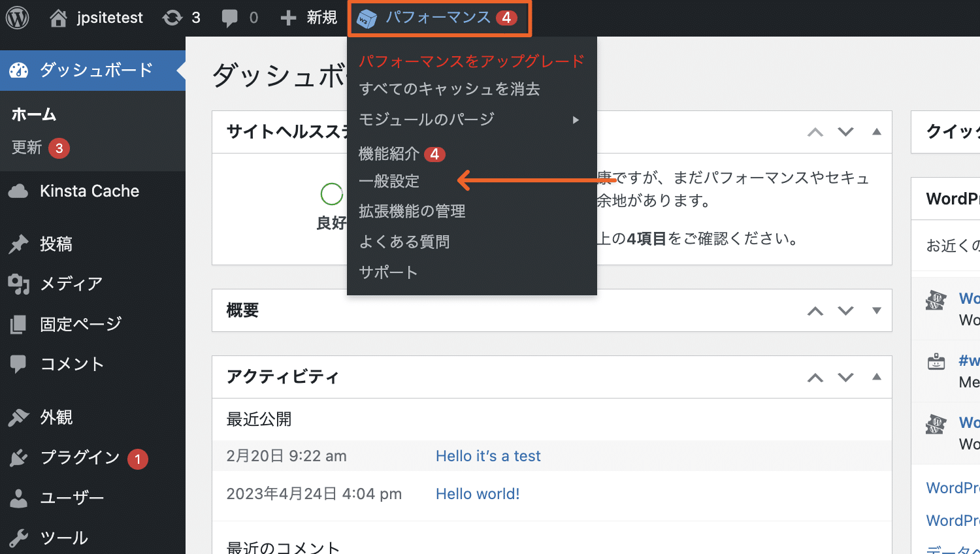Open site via the jpsitetest home icon
This screenshot has height=554, width=980.
point(59,18)
